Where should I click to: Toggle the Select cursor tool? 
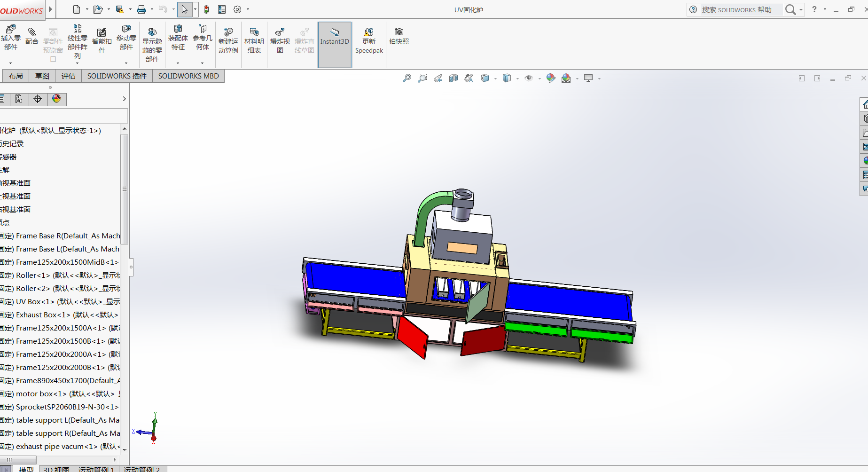coord(185,9)
